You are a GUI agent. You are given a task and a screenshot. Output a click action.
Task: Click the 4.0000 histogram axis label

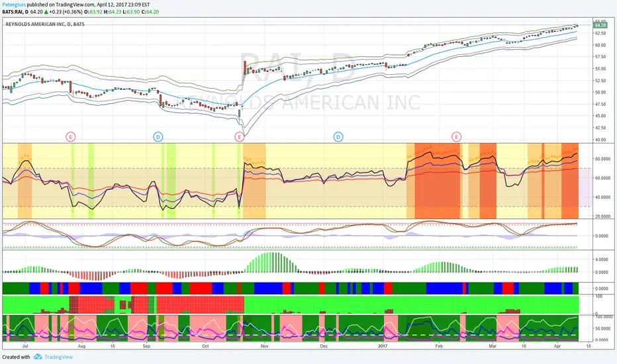(602, 259)
